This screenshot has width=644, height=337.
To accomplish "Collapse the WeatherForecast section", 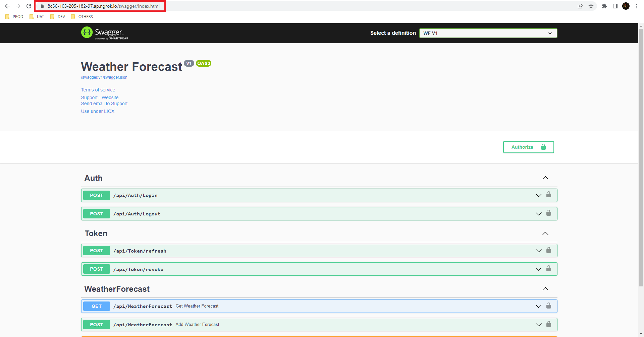I will click(x=545, y=289).
